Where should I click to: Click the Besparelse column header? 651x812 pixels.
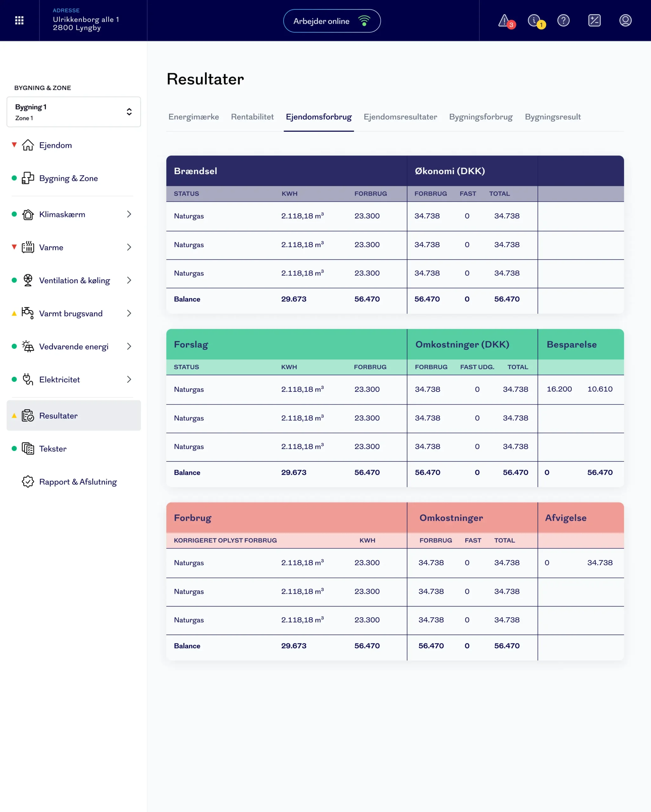(571, 344)
